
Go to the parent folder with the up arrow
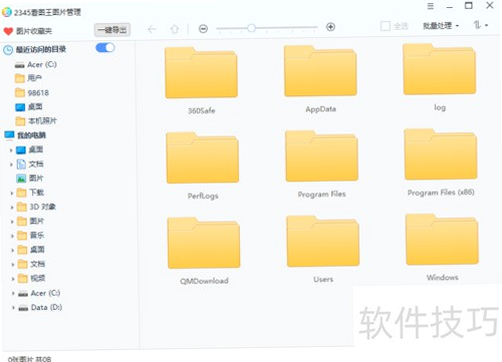[x=175, y=29]
